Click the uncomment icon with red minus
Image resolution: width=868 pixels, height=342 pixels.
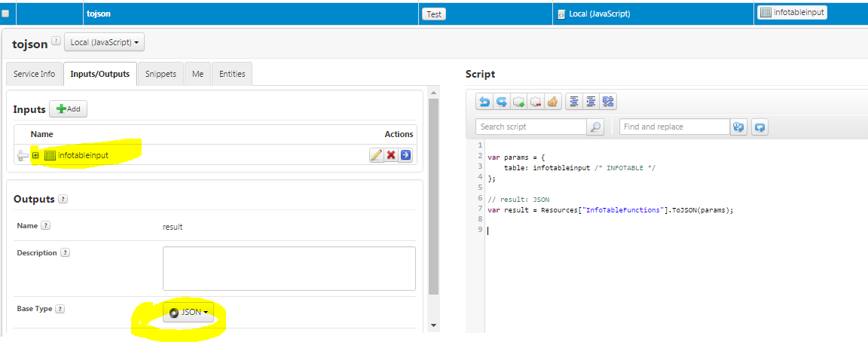pyautogui.click(x=535, y=102)
